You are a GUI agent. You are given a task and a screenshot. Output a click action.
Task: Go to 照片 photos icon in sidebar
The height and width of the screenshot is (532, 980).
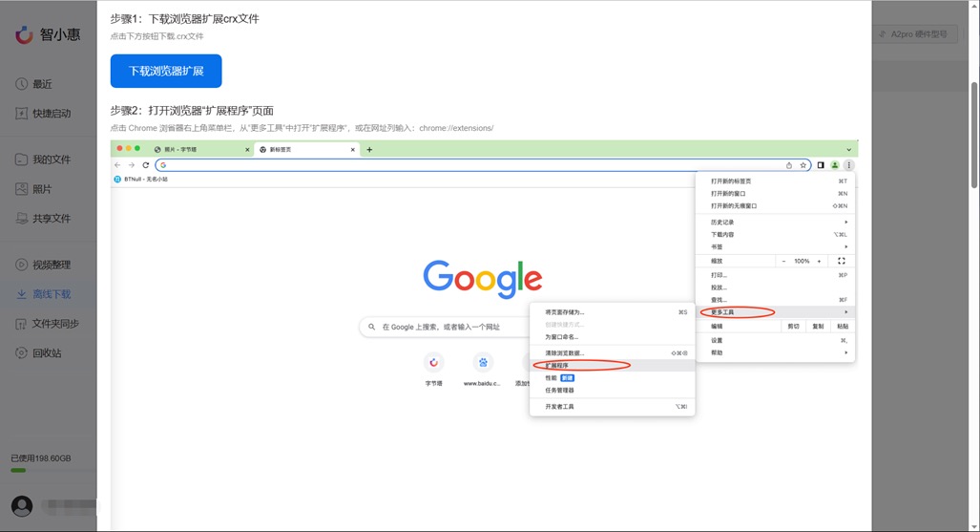[22, 189]
